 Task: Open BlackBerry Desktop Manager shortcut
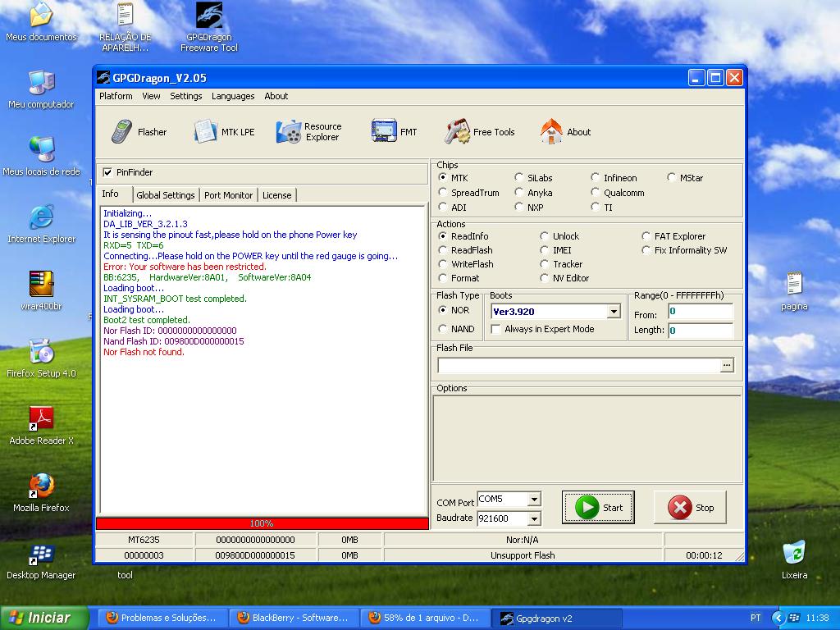[x=41, y=560]
